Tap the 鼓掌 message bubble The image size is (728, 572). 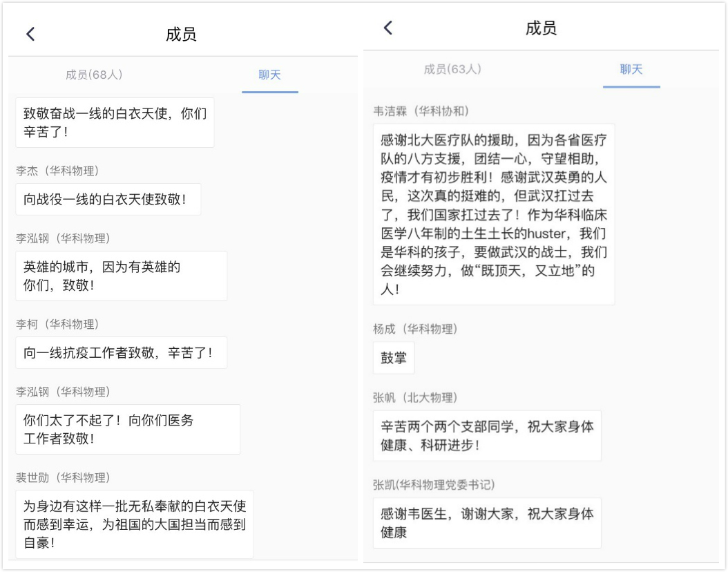click(394, 358)
